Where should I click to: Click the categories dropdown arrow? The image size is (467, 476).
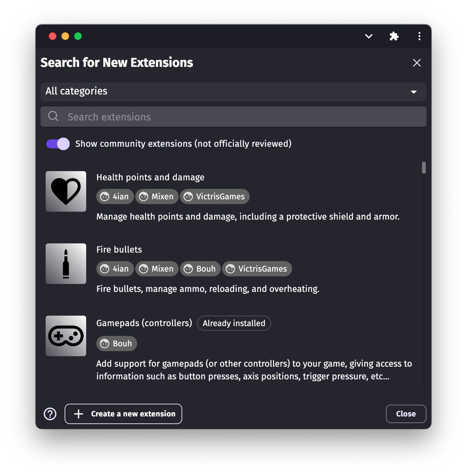click(x=413, y=92)
